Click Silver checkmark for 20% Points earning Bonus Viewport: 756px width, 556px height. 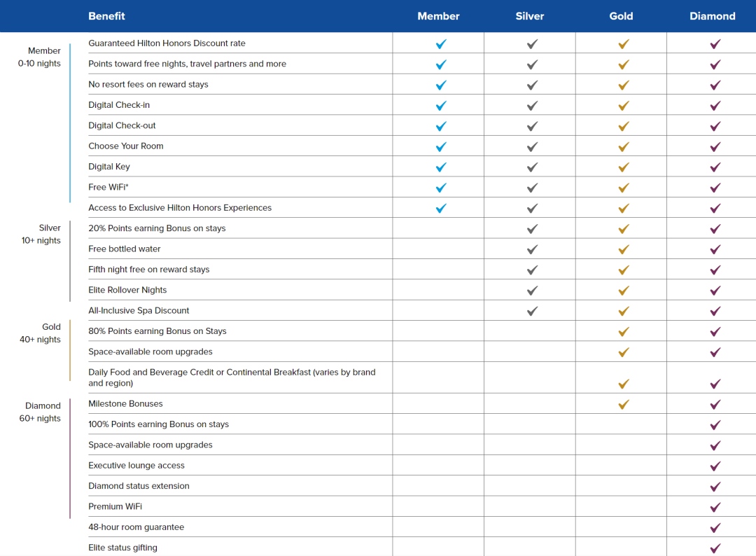[532, 229]
